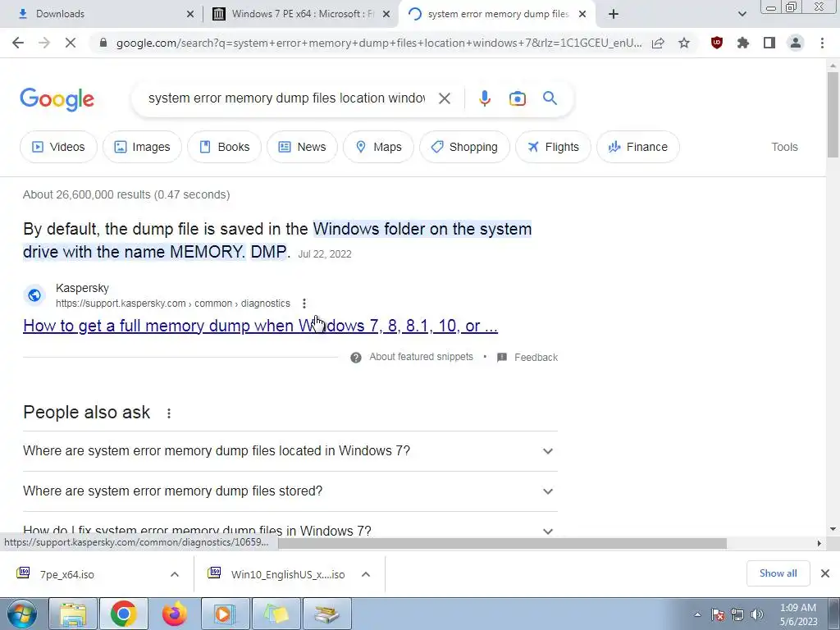The height and width of the screenshot is (630, 840).
Task: Filter results by Maps
Action: [378, 147]
